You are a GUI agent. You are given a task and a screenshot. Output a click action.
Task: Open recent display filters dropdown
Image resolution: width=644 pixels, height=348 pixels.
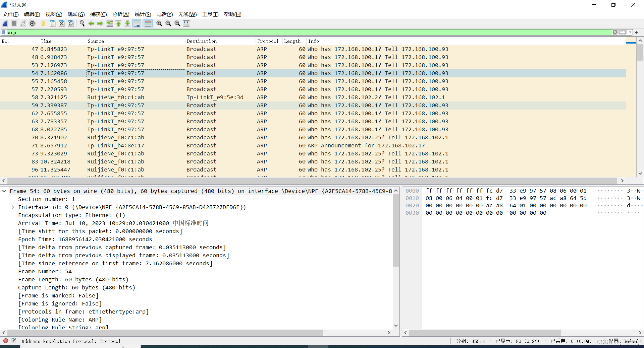tap(630, 32)
